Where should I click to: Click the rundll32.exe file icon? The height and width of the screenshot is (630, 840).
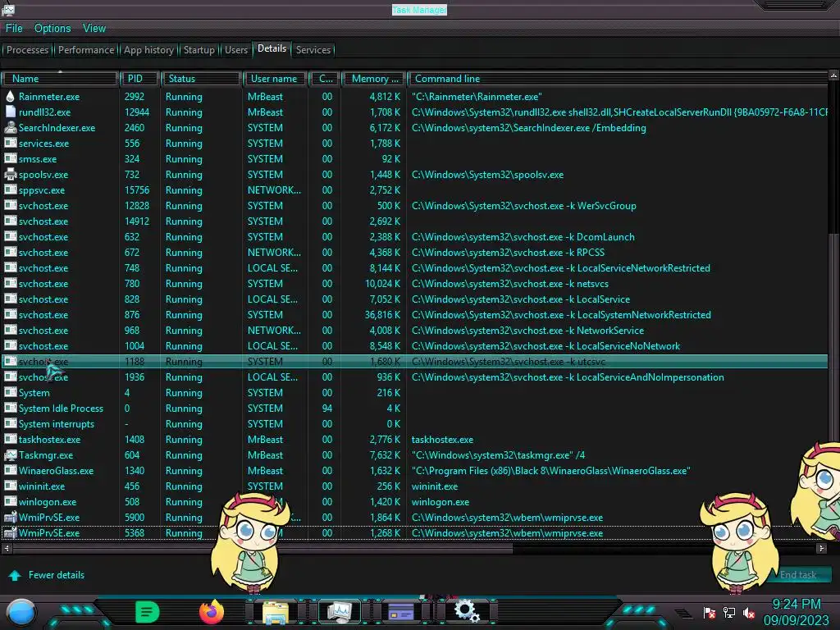click(x=10, y=112)
